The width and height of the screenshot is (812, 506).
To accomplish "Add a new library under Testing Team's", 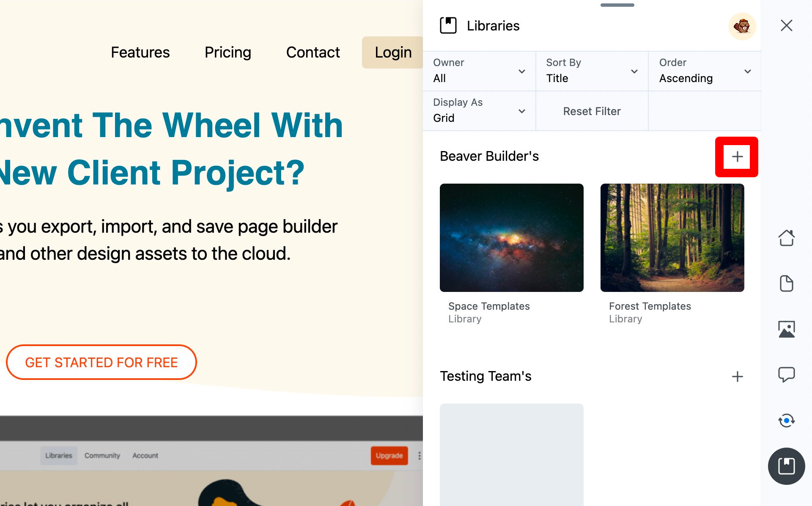I will tap(738, 376).
